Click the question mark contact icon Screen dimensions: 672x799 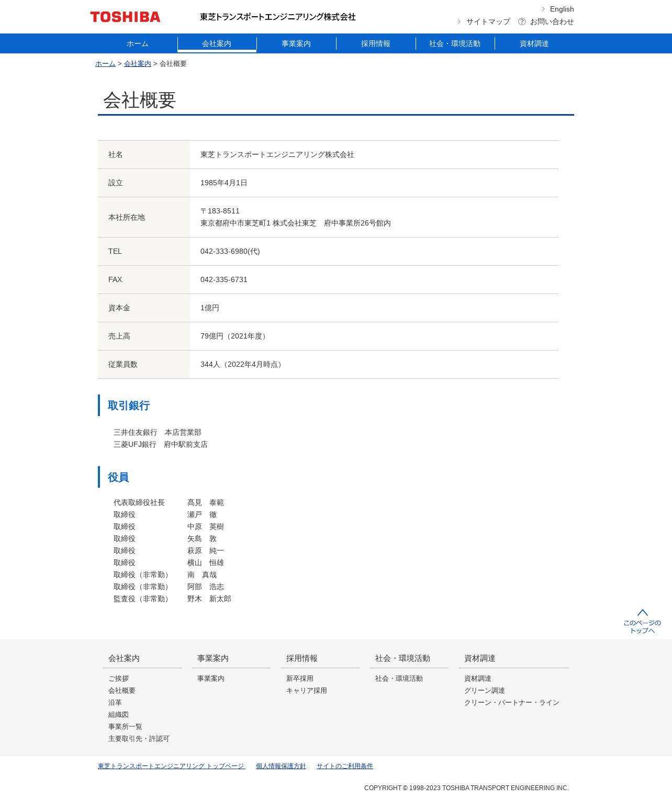click(x=522, y=21)
